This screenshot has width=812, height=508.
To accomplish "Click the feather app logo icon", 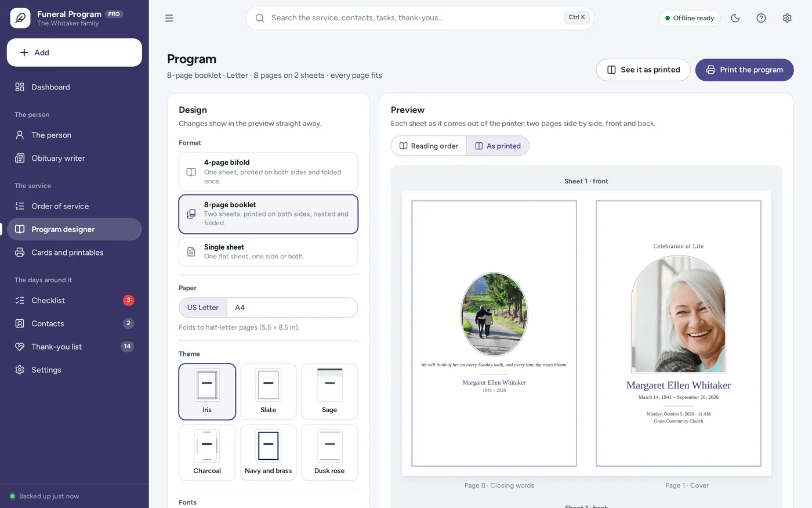I will click(20, 18).
